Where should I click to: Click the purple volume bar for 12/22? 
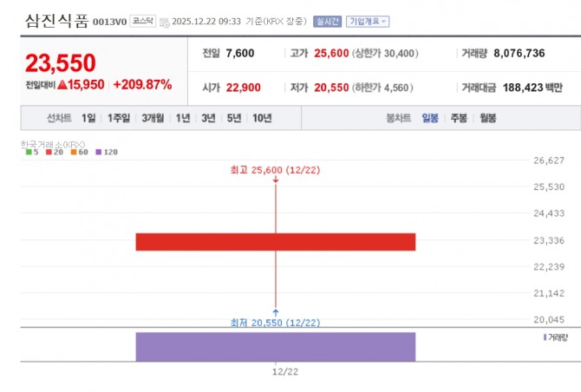[x=275, y=346]
